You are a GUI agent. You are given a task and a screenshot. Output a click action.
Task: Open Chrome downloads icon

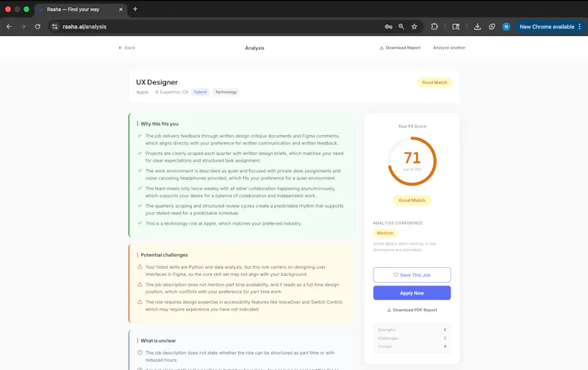[x=477, y=26]
